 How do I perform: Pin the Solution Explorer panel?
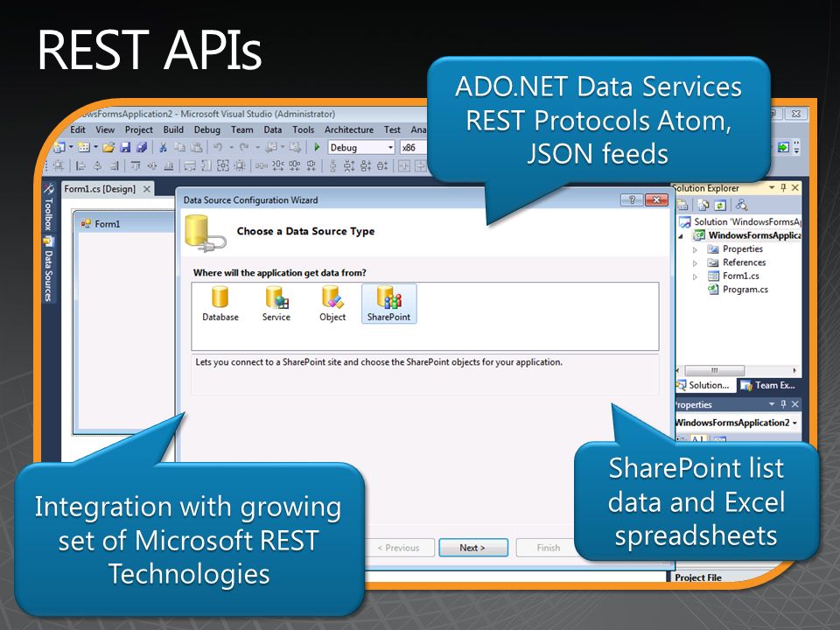pyautogui.click(x=783, y=187)
